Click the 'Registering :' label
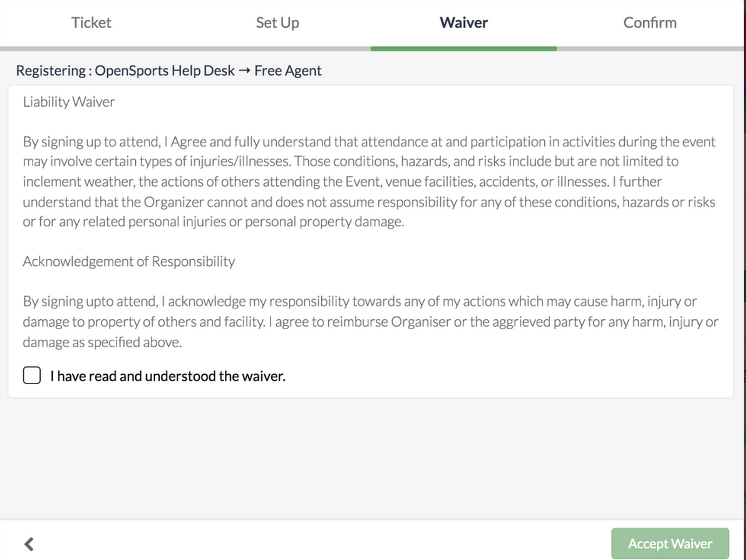This screenshot has height=560, width=746. pos(53,71)
